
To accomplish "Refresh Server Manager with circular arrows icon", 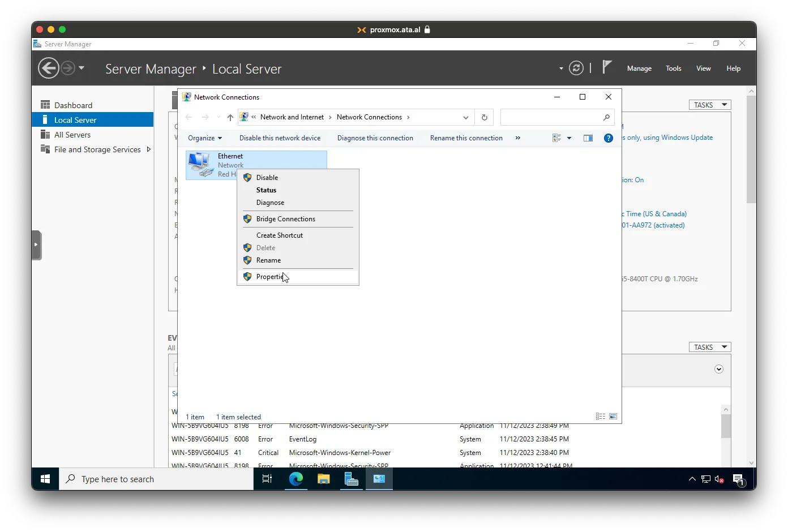I will point(576,68).
